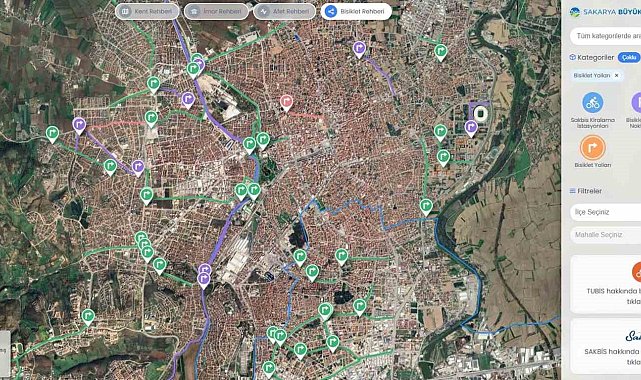This screenshot has width=641, height=380.
Task: Click the purple marker beside the stadium
Action: pyautogui.click(x=471, y=128)
